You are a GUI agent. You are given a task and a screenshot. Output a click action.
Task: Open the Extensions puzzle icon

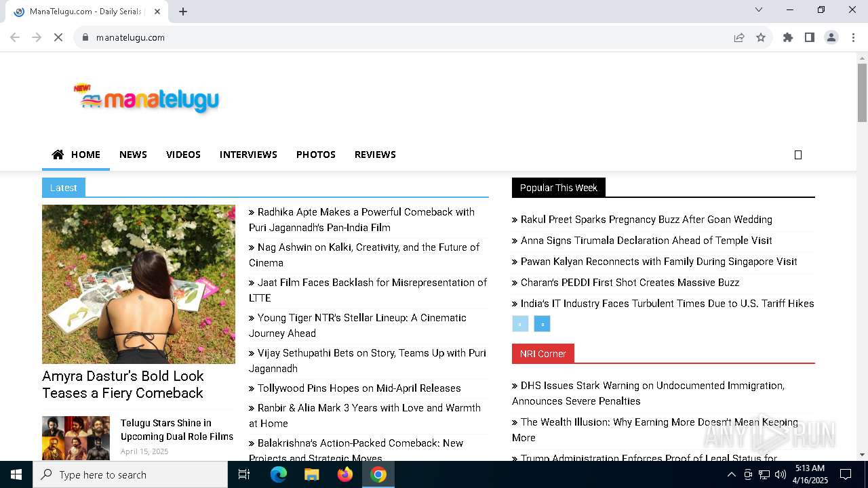coord(788,37)
